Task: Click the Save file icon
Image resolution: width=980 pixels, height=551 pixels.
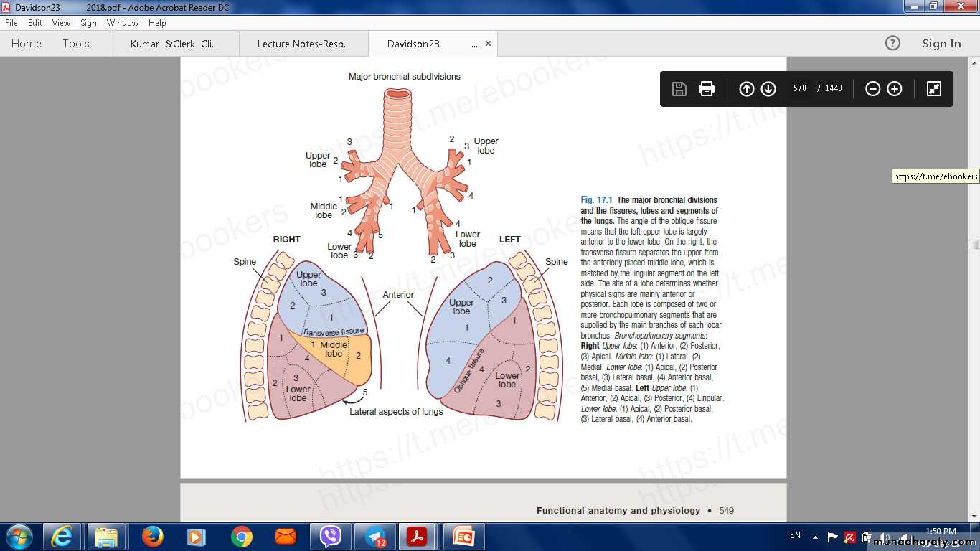Action: click(x=679, y=89)
